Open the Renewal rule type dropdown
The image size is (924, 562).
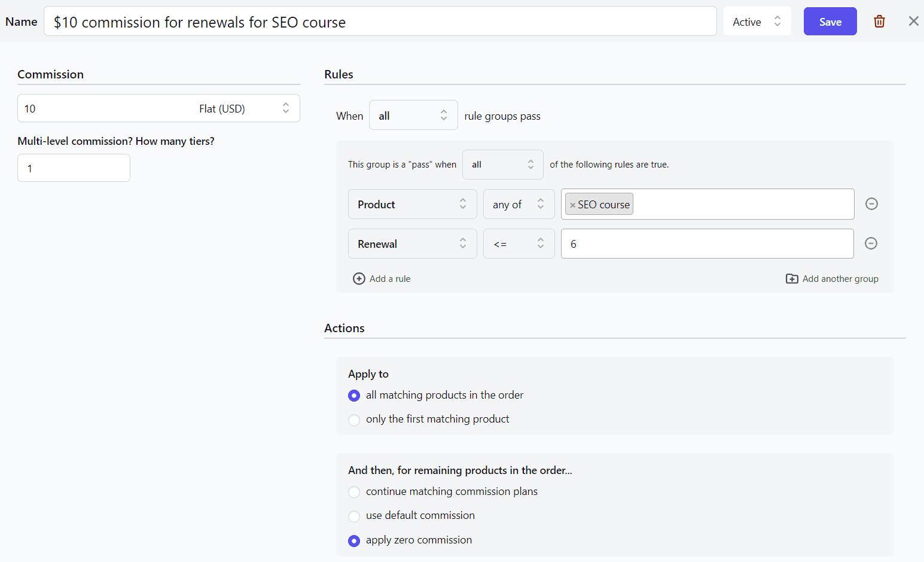click(412, 244)
